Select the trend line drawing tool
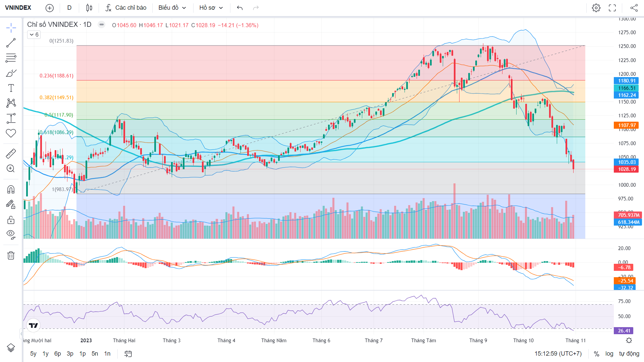The height and width of the screenshot is (362, 644). 11,43
